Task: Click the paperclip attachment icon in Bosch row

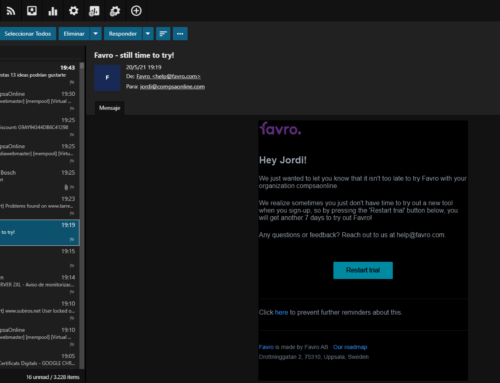Action: 66,187
